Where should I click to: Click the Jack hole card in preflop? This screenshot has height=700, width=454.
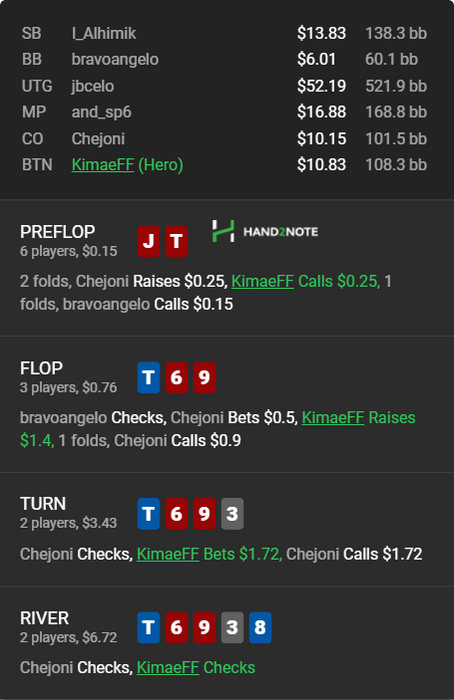[x=149, y=241]
